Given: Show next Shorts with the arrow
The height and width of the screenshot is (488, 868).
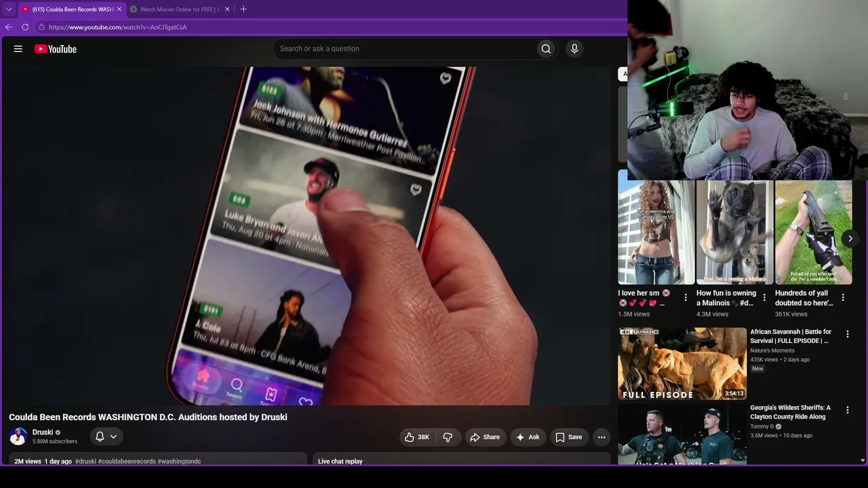Looking at the screenshot, I should [850, 239].
